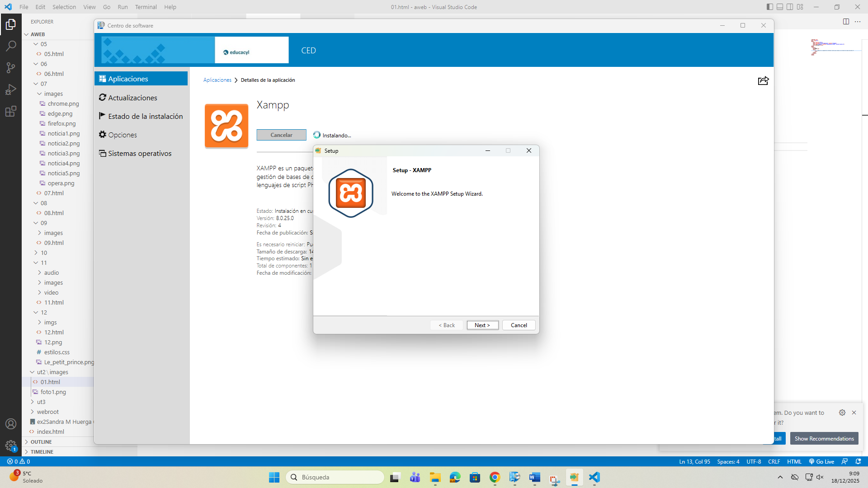This screenshot has height=488, width=868.
Task: Click the share icon in Centro de software
Action: [763, 80]
